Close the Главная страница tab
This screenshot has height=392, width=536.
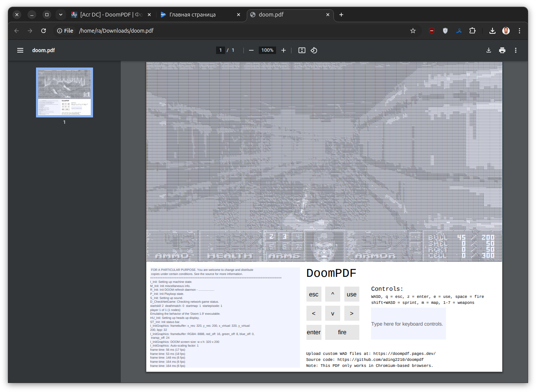coord(239,15)
